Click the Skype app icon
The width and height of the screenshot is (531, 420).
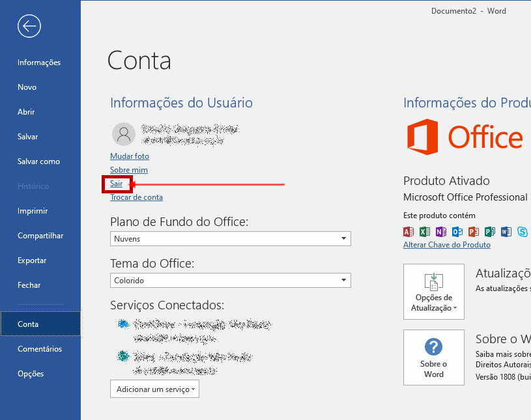click(x=522, y=232)
